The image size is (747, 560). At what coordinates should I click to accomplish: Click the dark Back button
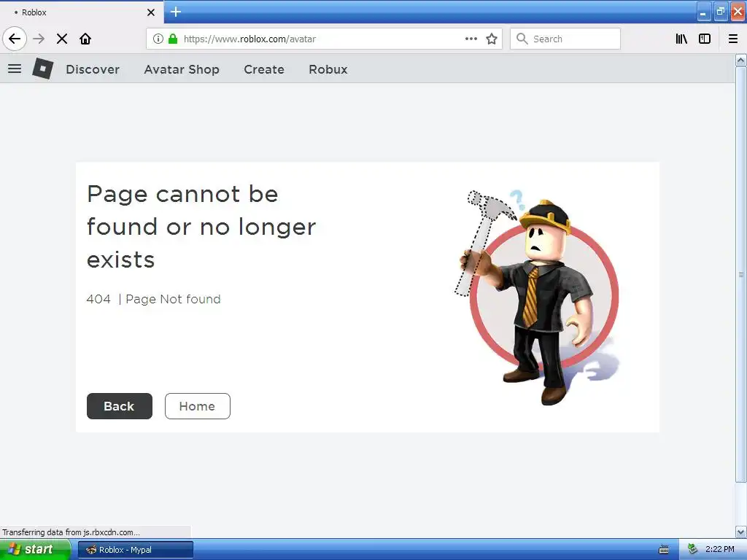[120, 406]
